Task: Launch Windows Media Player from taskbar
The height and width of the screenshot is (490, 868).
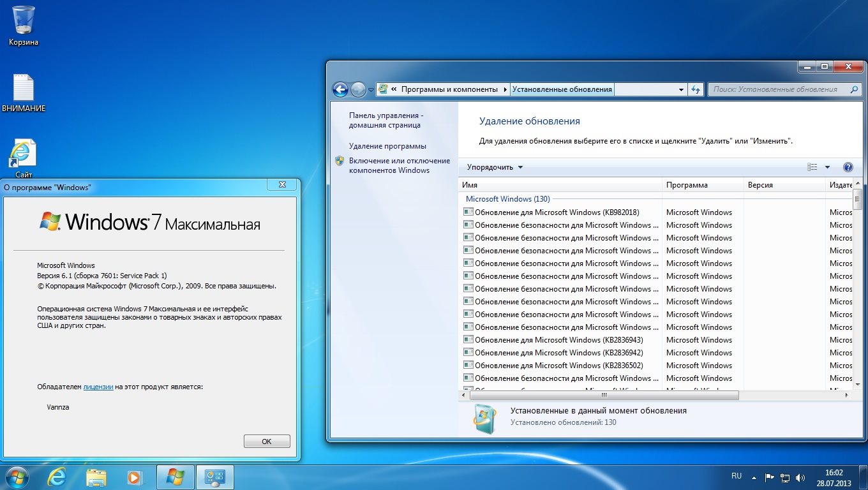Action: [135, 477]
